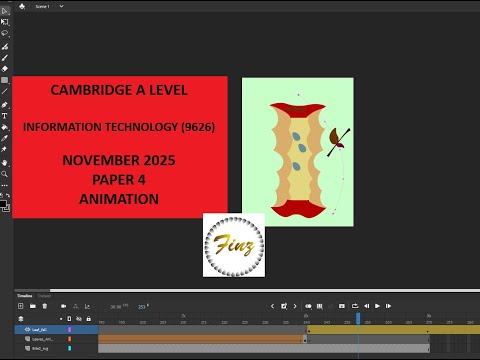Click the blue playhead marker
The width and height of the screenshot is (480, 360).
pos(358,318)
